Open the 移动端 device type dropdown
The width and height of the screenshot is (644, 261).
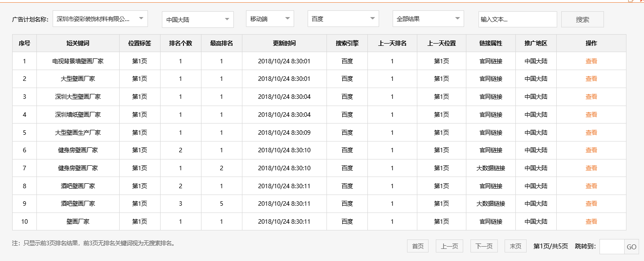(x=269, y=18)
